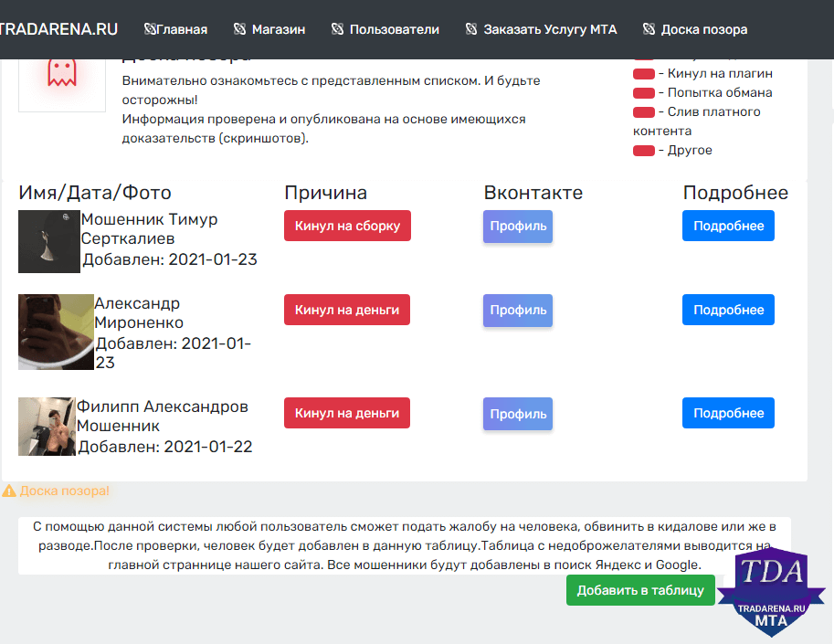Click red swatch for Попытка обмана
The height and width of the screenshot is (644, 834).
click(644, 93)
